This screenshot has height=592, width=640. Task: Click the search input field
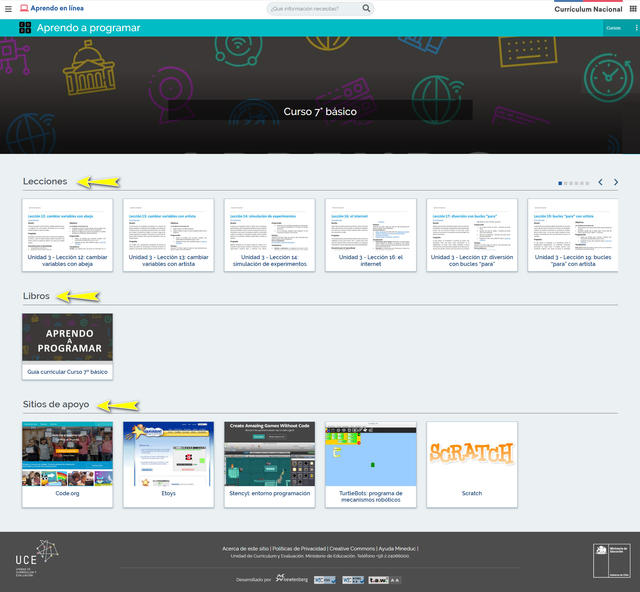pyautogui.click(x=313, y=9)
